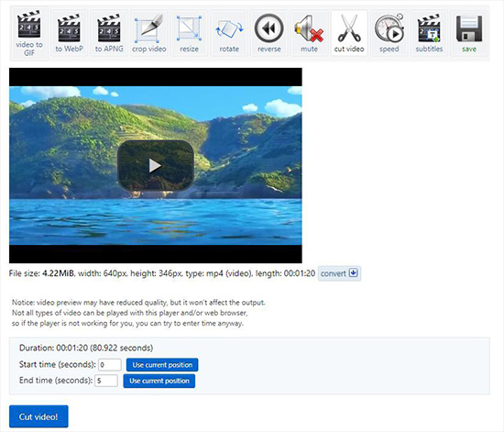Use current position for Start time
504x432 pixels.
pos(162,365)
